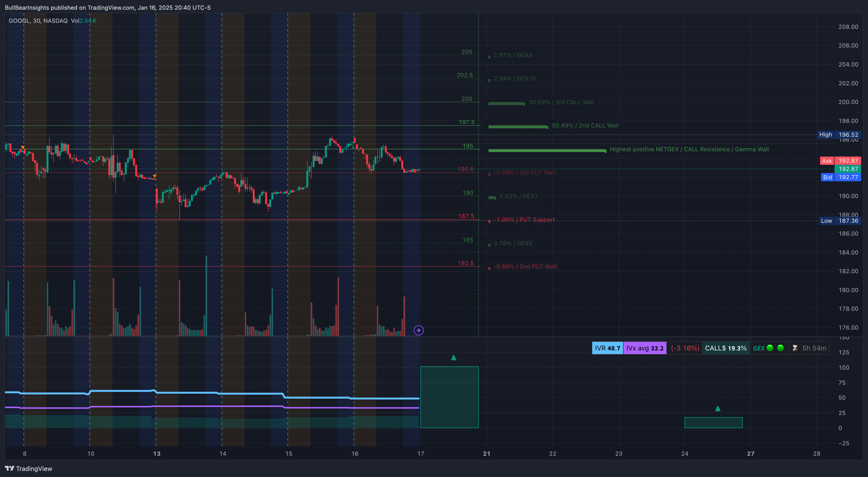Click the 50.49% / 2nd CALL Wall label
Image resolution: width=868 pixels, height=477 pixels.
(x=585, y=125)
